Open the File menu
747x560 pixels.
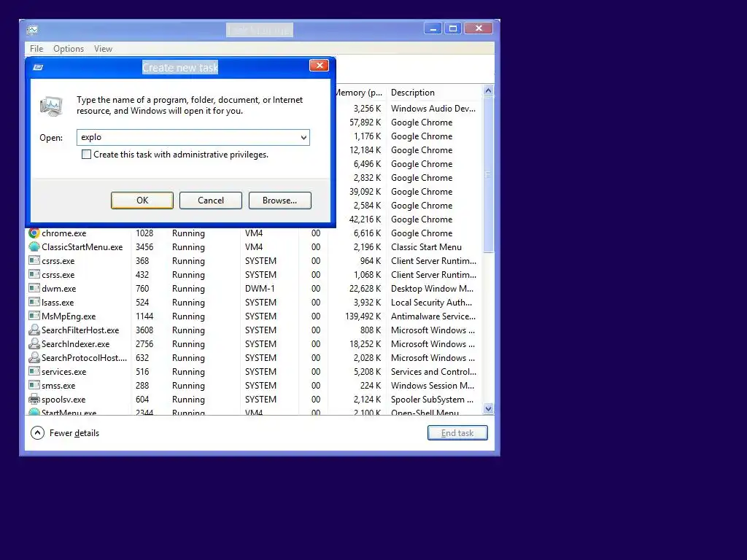[36, 49]
